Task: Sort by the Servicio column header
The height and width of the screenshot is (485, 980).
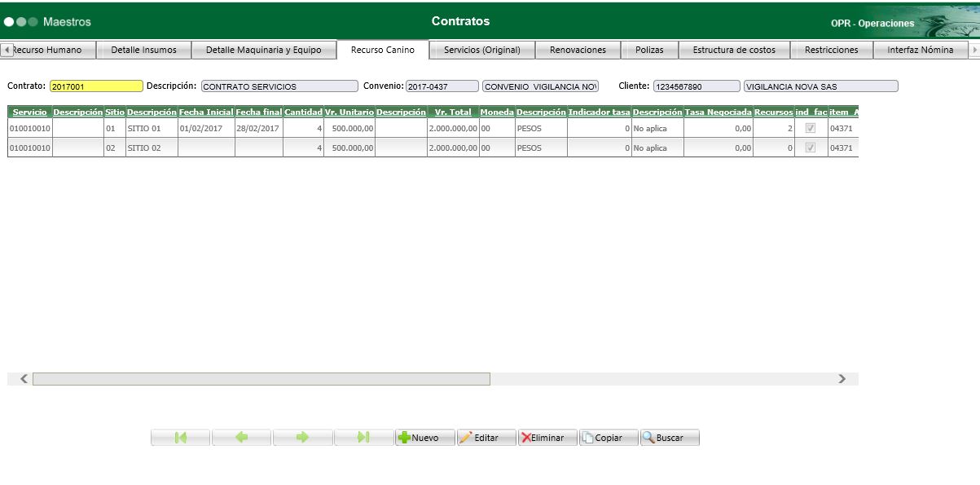Action: [x=29, y=112]
